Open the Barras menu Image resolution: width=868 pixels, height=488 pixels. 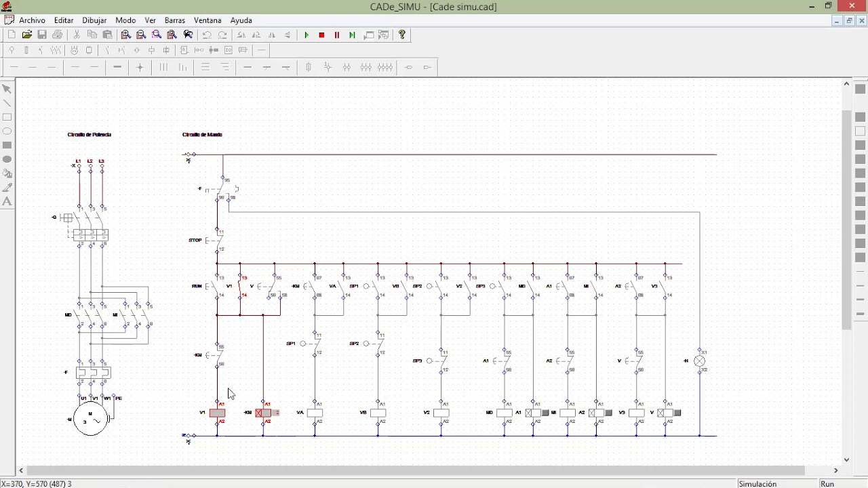click(x=175, y=20)
